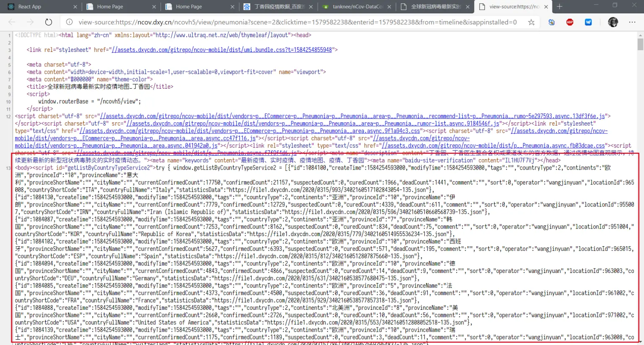The image size is (644, 345).
Task: Click source line number 12
Action: (8, 116)
